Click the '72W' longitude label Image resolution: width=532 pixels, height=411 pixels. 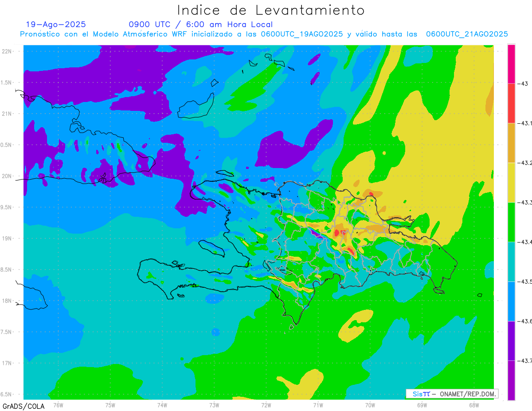tap(266, 405)
